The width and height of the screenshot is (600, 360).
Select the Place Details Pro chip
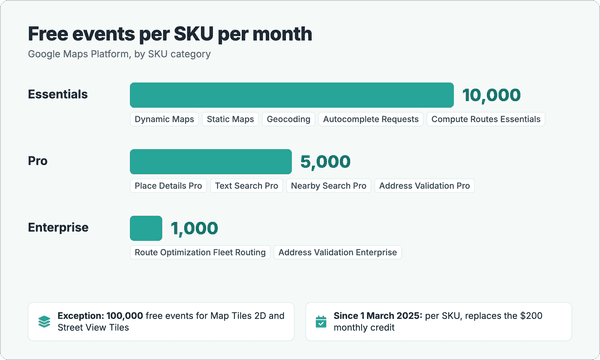coord(168,186)
